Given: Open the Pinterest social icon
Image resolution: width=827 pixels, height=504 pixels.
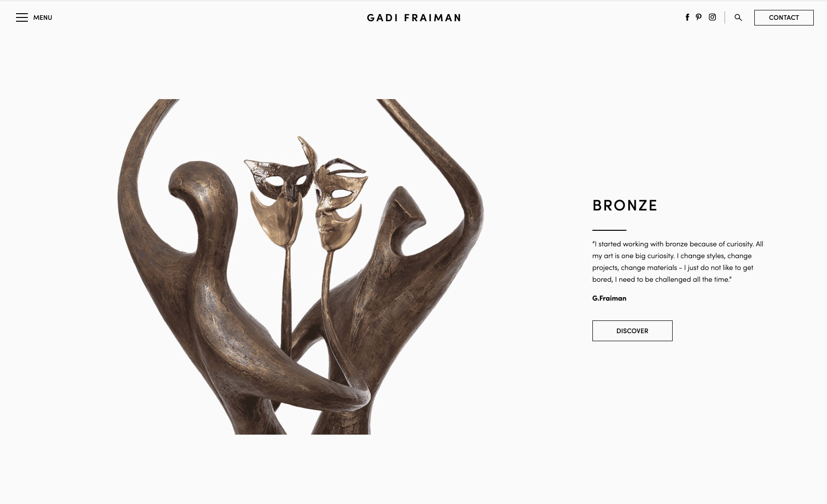Looking at the screenshot, I should pyautogui.click(x=699, y=17).
